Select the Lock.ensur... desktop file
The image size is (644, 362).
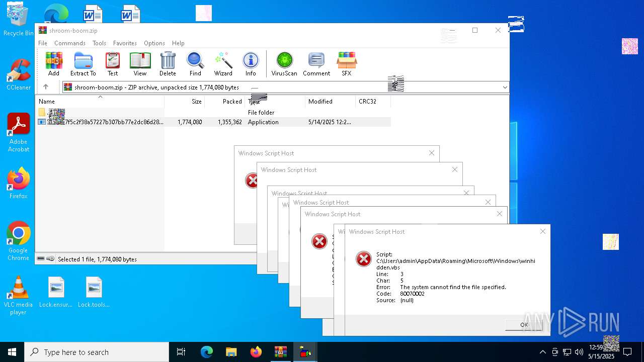[56, 292]
